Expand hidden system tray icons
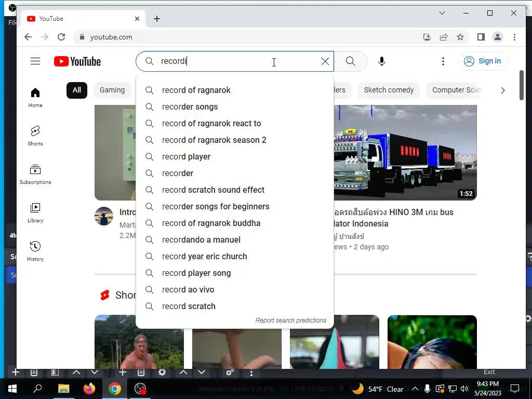This screenshot has width=532, height=399. point(415,389)
